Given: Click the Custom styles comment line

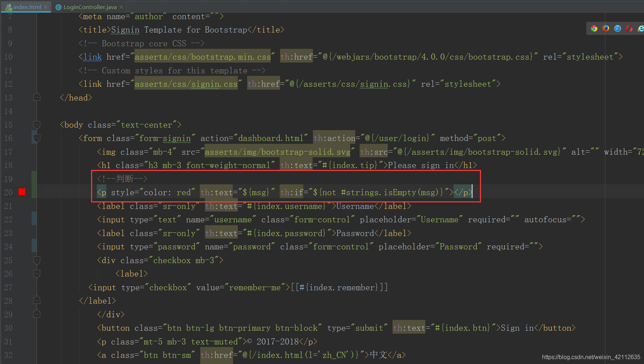Looking at the screenshot, I should tap(172, 70).
